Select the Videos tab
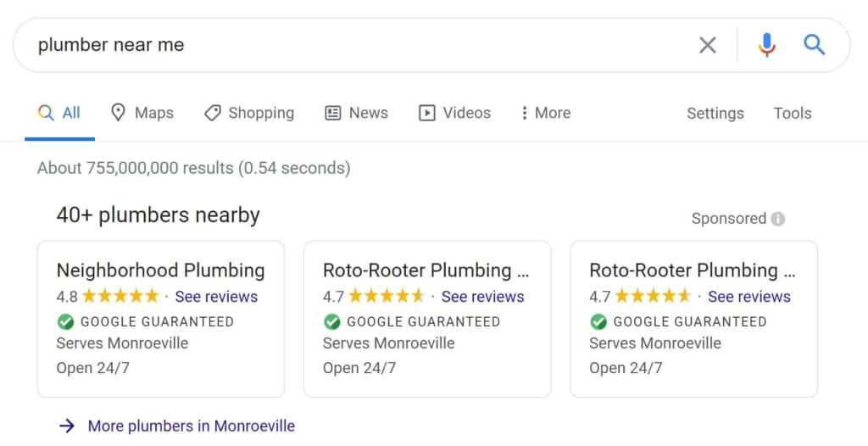Viewport: 868px width, 446px height. coord(455,113)
